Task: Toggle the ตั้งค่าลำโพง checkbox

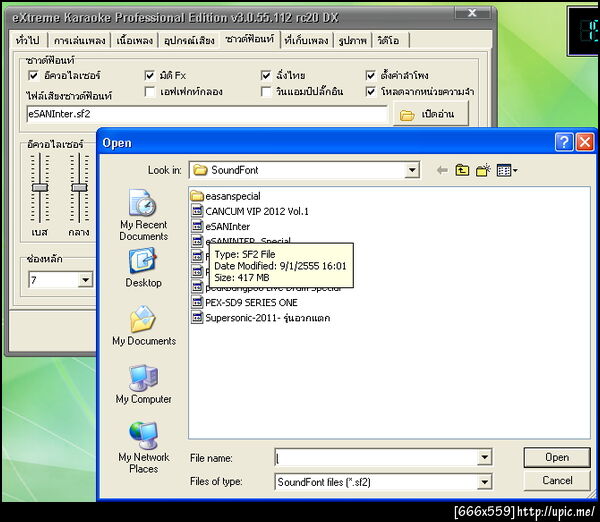Action: [370, 75]
